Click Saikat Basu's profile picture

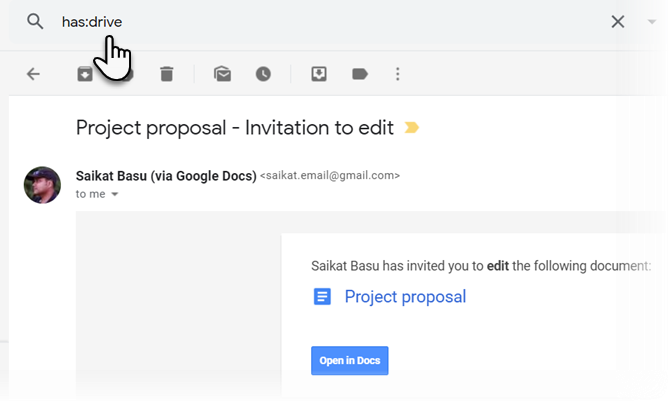click(x=42, y=185)
